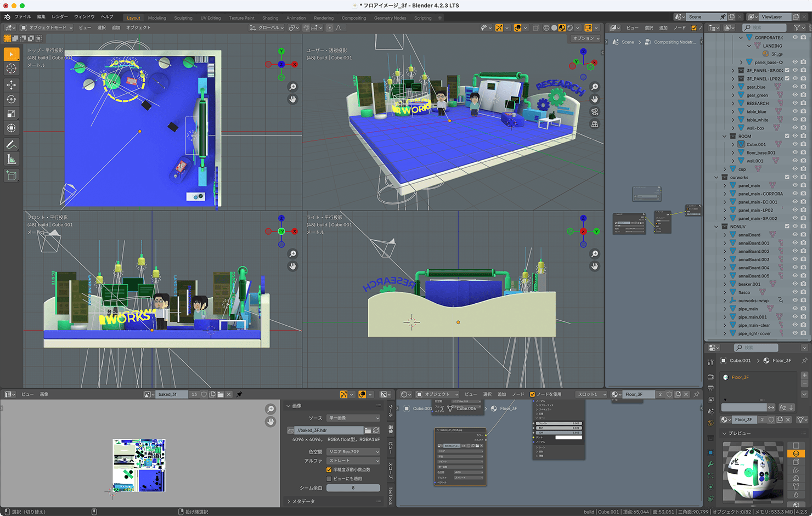Screen dimensions: 812x516
Task: Collapse the ROOM collection
Action: pos(724,136)
